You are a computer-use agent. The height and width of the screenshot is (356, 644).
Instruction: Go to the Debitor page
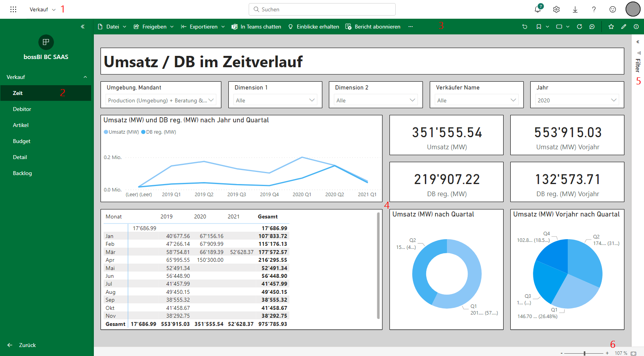[x=22, y=109]
